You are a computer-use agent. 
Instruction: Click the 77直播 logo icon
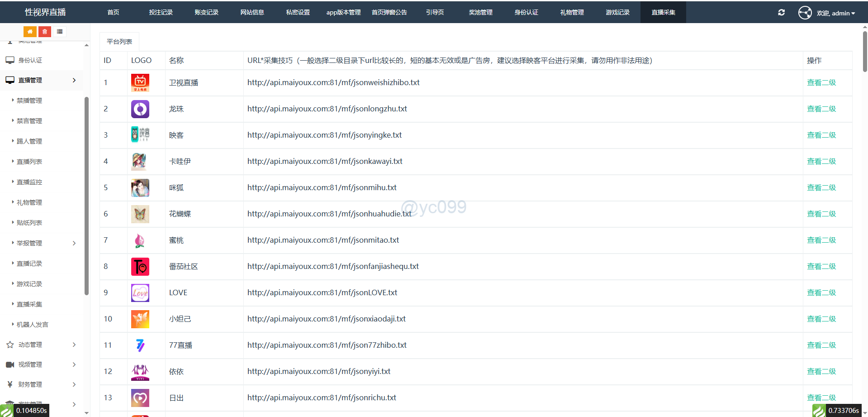140,345
